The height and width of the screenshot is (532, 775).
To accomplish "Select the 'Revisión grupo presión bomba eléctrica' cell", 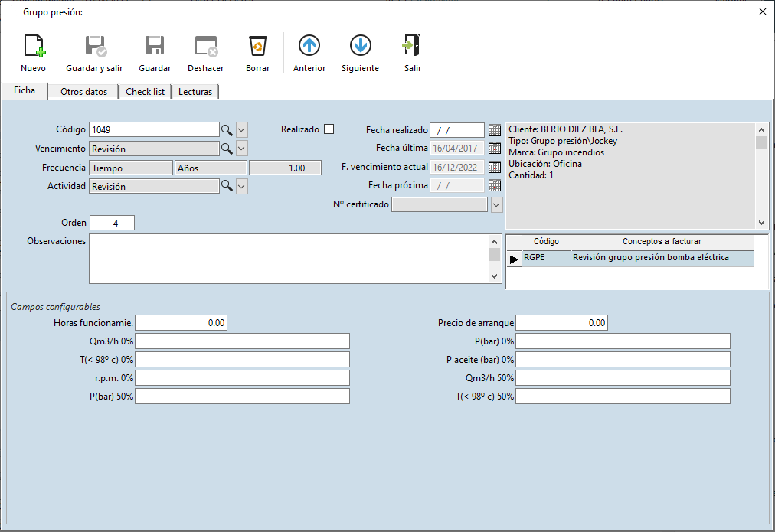I will click(662, 258).
